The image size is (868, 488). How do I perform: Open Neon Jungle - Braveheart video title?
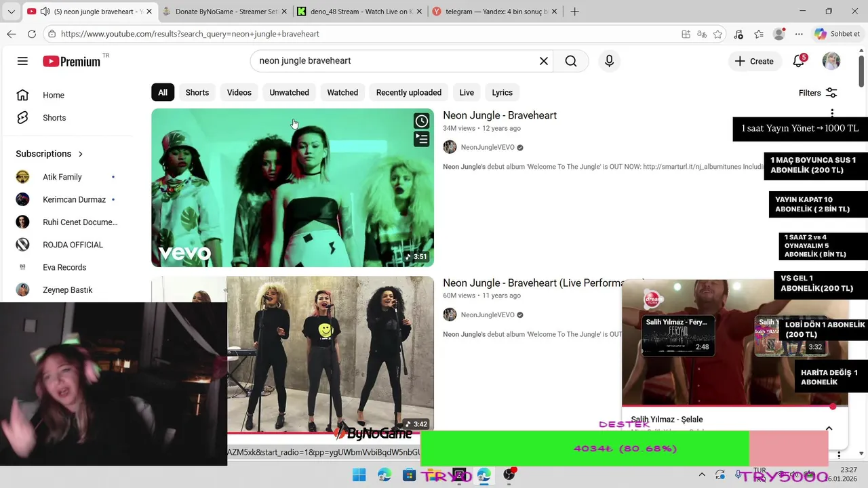[500, 115]
